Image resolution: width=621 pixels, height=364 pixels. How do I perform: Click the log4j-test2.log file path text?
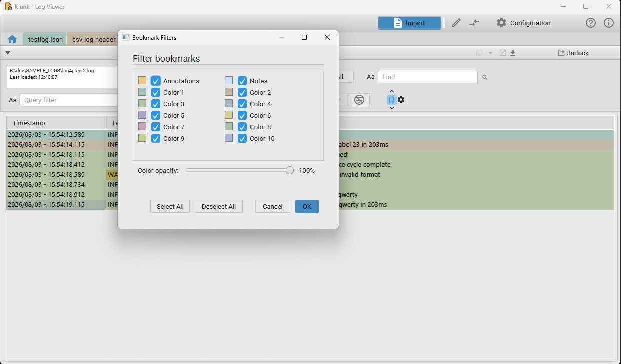tap(52, 71)
